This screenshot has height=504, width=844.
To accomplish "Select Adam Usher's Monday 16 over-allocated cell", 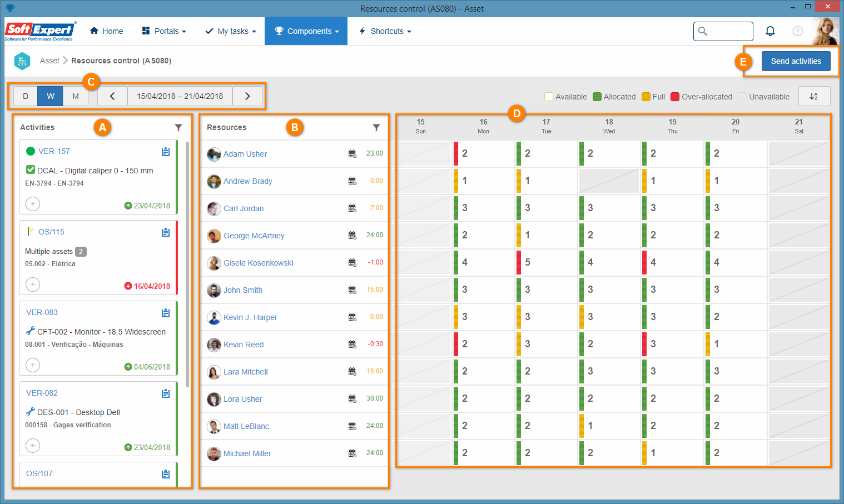I will click(484, 153).
